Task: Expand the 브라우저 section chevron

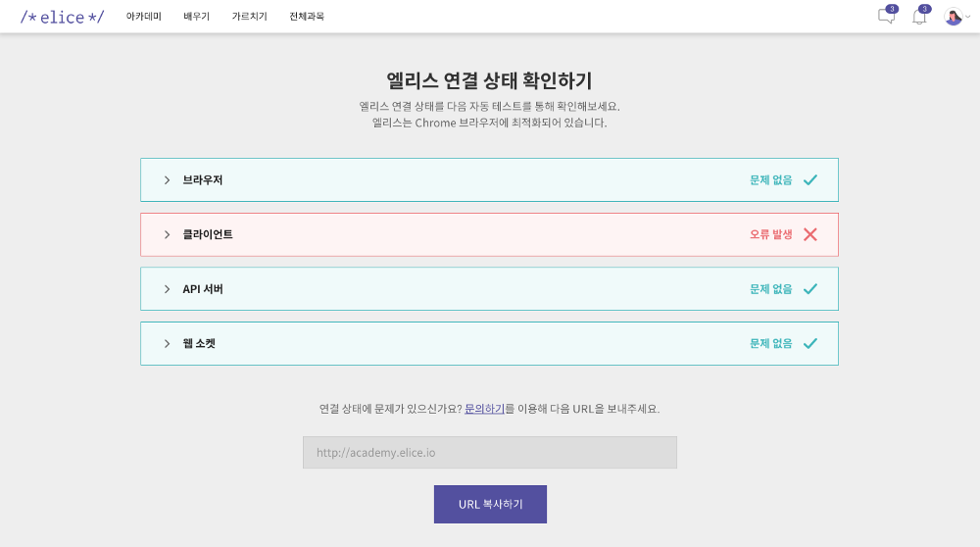Action: (x=167, y=180)
